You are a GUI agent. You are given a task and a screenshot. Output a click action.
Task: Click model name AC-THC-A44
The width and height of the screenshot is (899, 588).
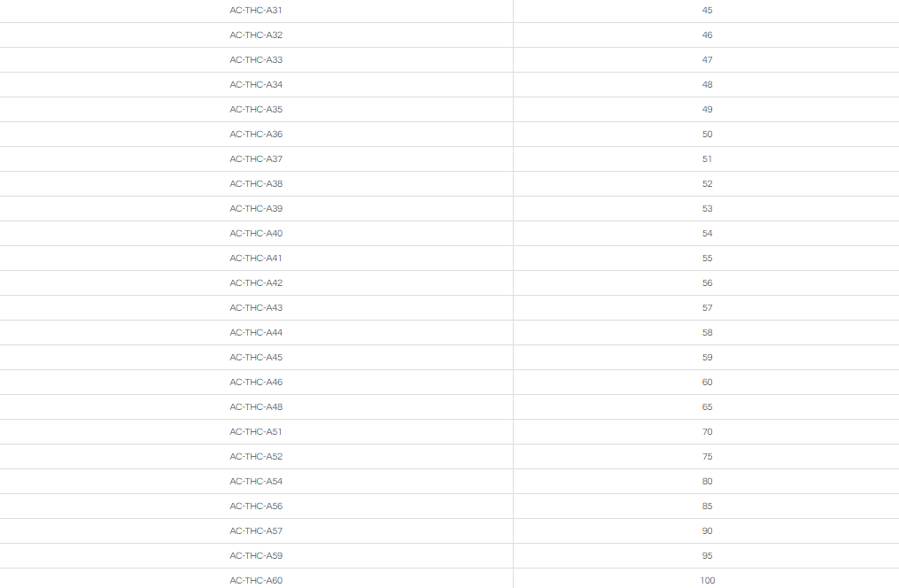pos(256,333)
